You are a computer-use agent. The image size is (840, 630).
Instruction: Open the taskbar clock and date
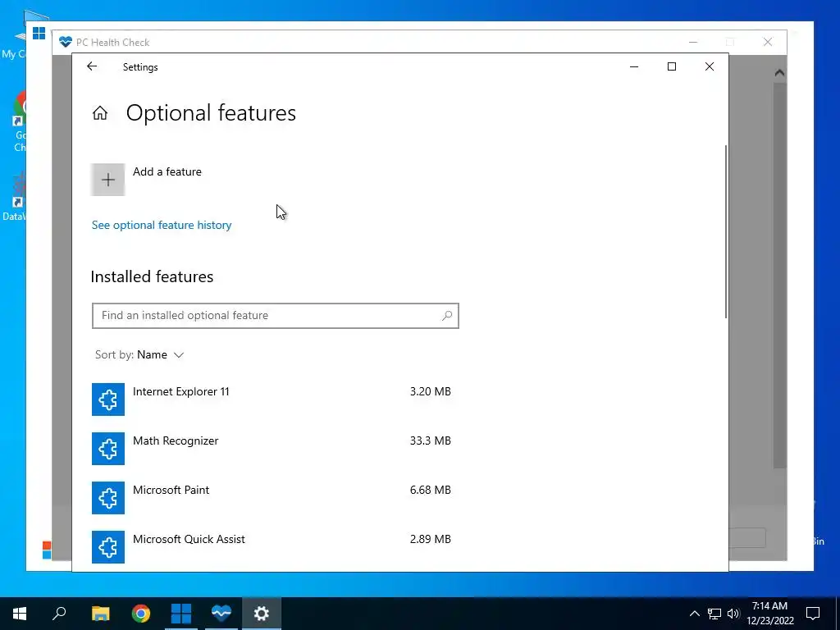769,614
